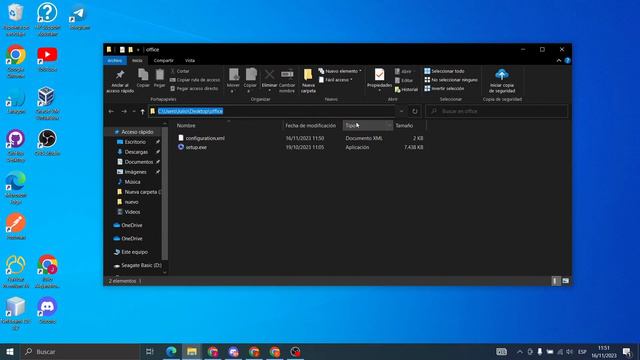640x360 pixels.
Task: Open Propiedades in the ribbon
Action: (x=379, y=80)
